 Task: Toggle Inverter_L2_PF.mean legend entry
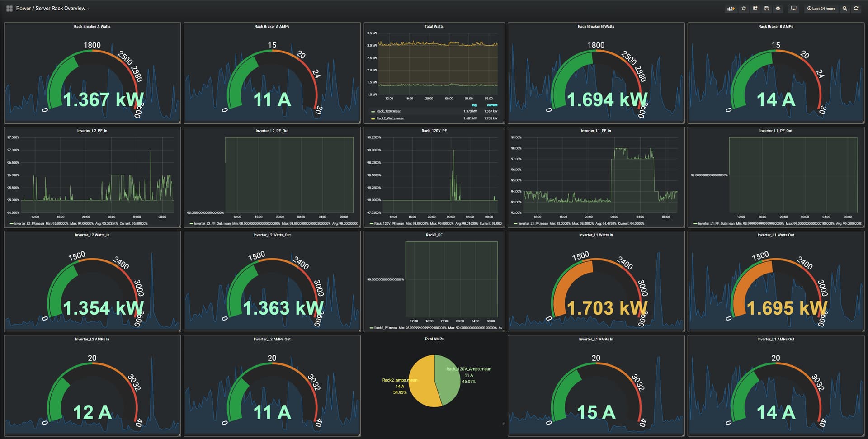29,223
